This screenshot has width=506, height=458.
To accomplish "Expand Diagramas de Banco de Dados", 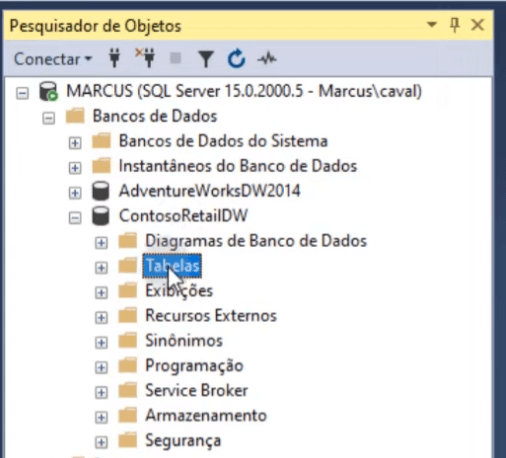I will 101,243.
